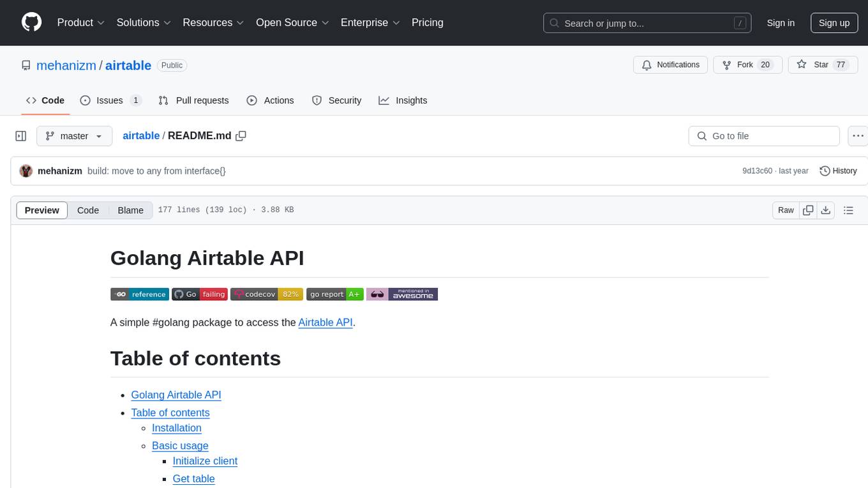Copy the README.md file path
The width and height of the screenshot is (868, 488).
coord(241,136)
